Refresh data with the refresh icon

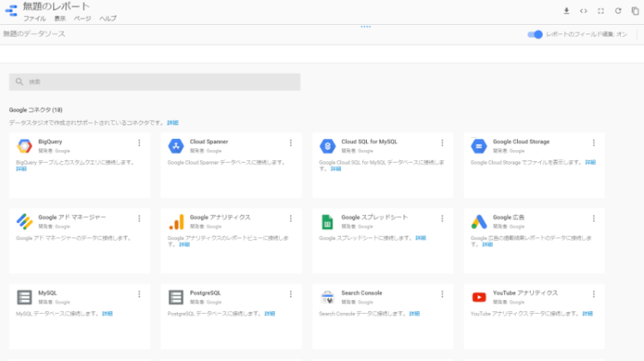(x=618, y=11)
